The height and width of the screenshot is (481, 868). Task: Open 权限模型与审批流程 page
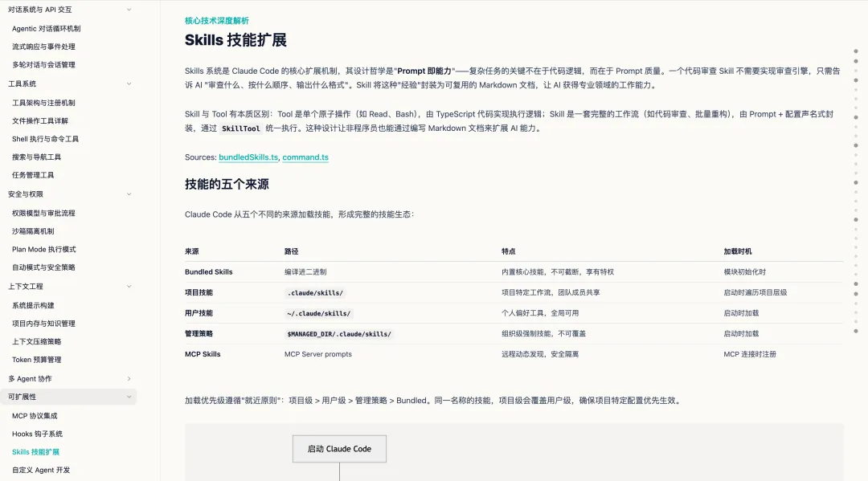coord(43,214)
